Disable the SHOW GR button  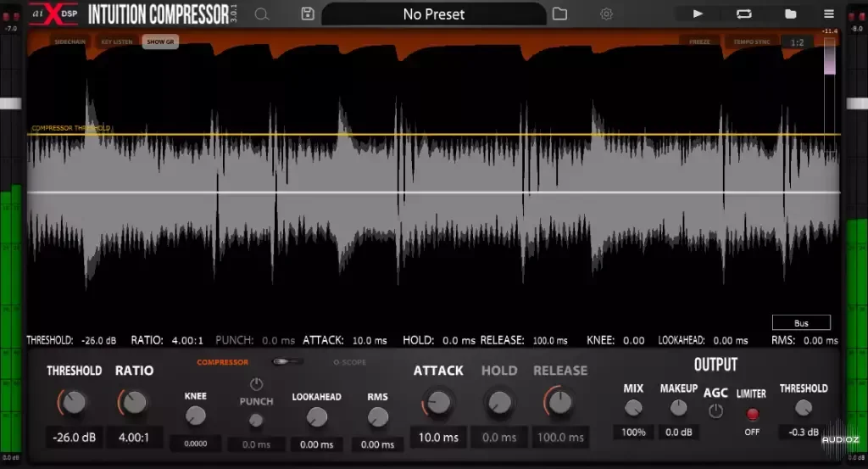click(x=160, y=42)
